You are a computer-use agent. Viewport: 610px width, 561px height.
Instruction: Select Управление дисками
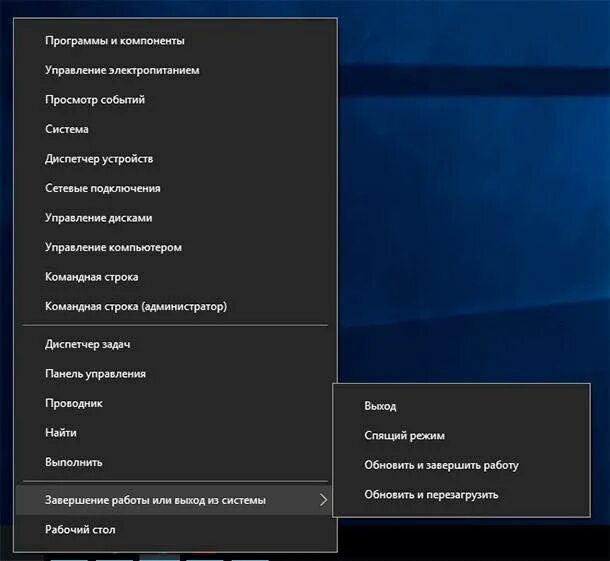pos(175,218)
